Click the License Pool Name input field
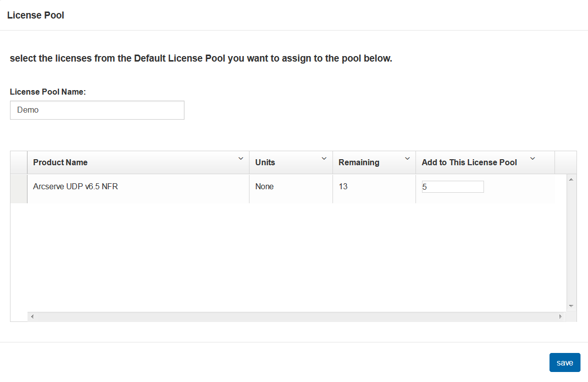Viewport: 588px width, 382px height. 97,110
